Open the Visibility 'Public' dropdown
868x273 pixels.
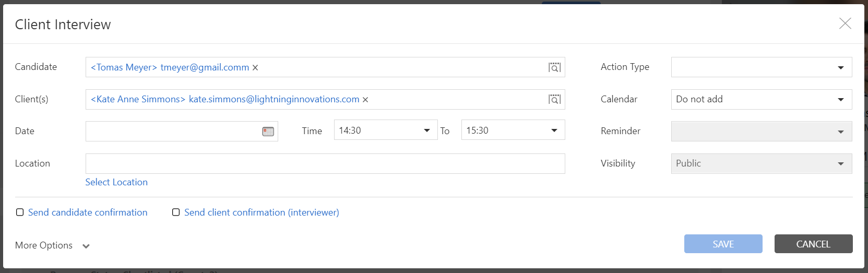(762, 163)
